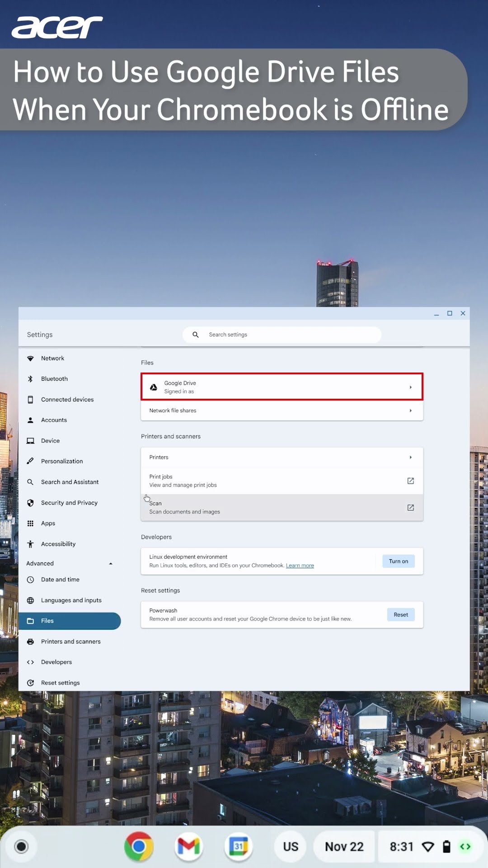Click the Printers and scanners printer icon
488x868 pixels.
pyautogui.click(x=30, y=642)
